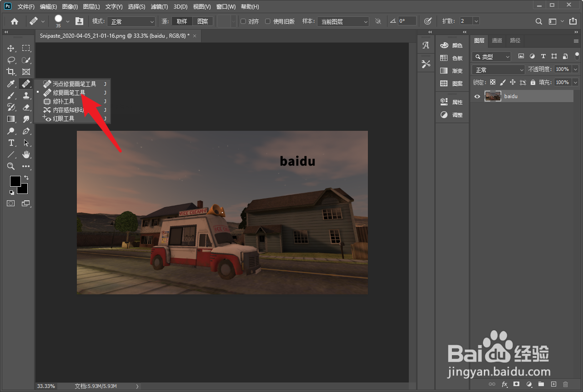Select the Eraser tool
Viewport: 583px width, 392px height.
[26, 107]
